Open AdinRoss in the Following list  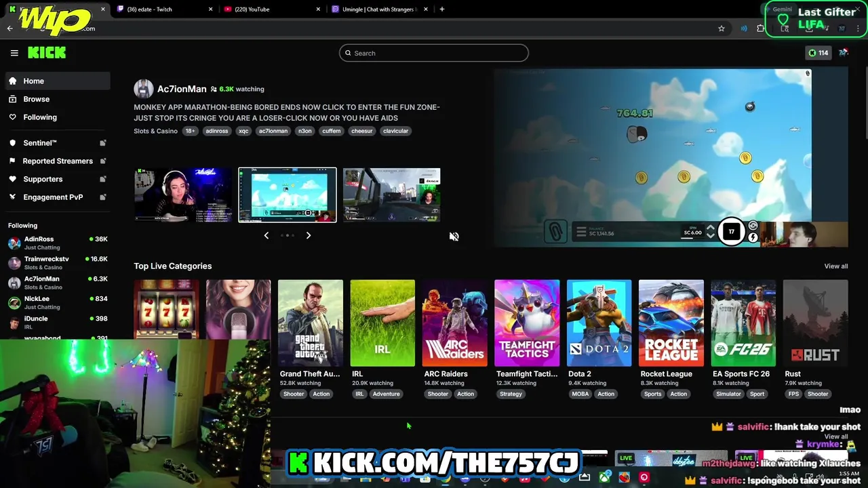click(58, 243)
